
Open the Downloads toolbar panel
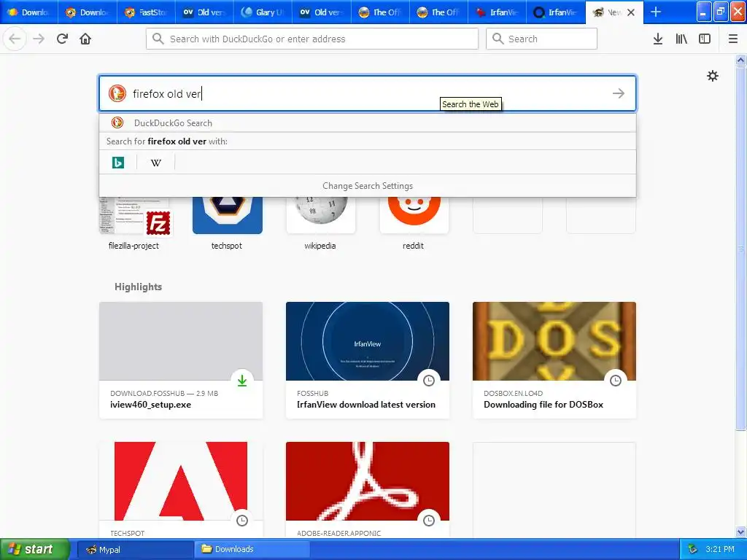[658, 39]
